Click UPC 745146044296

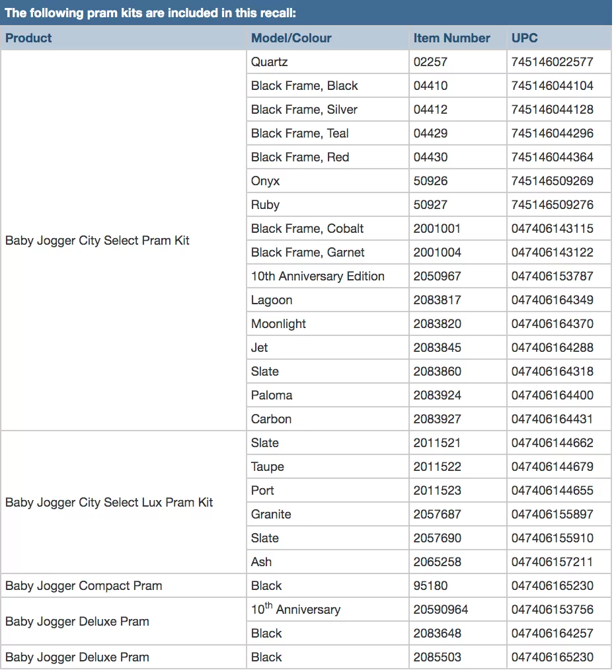coord(559,134)
